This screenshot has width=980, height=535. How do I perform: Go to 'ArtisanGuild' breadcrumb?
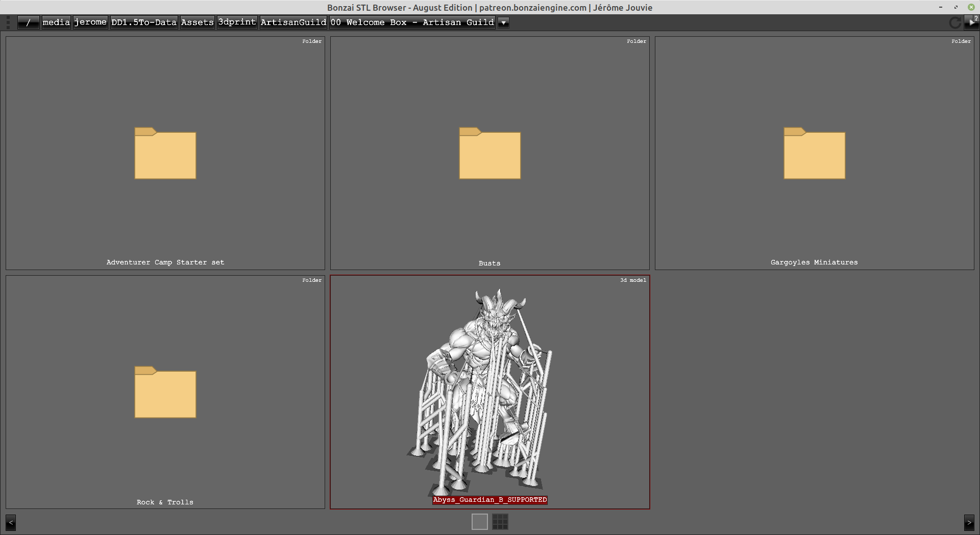pyautogui.click(x=293, y=22)
